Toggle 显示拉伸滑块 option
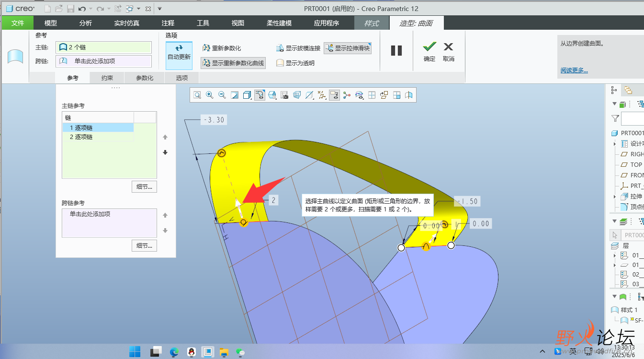 pos(347,48)
